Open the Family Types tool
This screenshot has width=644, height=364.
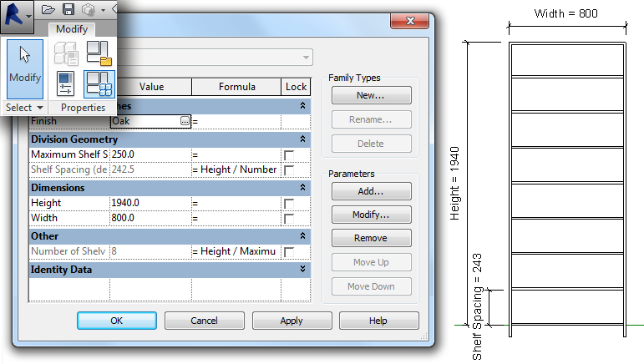[99, 83]
